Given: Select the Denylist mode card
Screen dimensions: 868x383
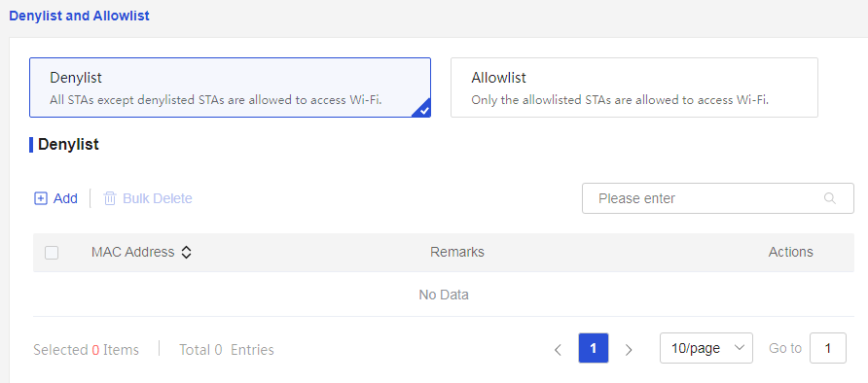Looking at the screenshot, I should pos(230,87).
